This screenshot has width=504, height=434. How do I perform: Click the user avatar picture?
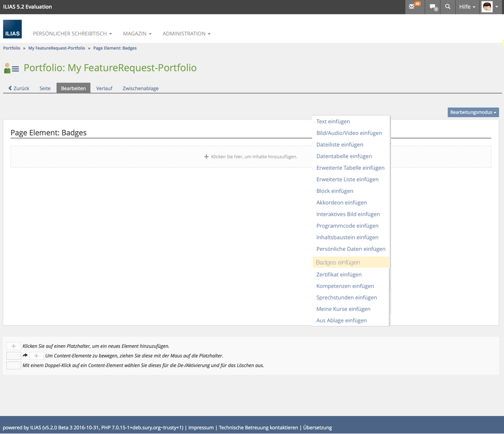coord(487,7)
